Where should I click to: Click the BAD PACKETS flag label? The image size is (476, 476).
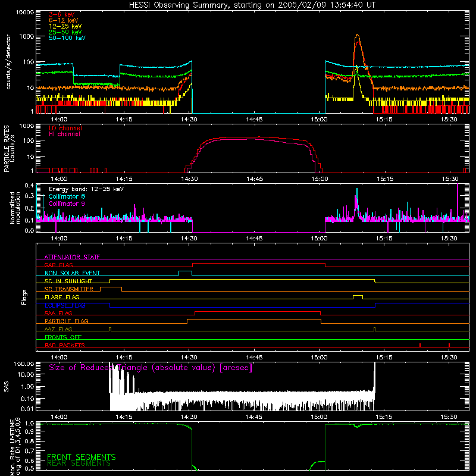coord(65,345)
